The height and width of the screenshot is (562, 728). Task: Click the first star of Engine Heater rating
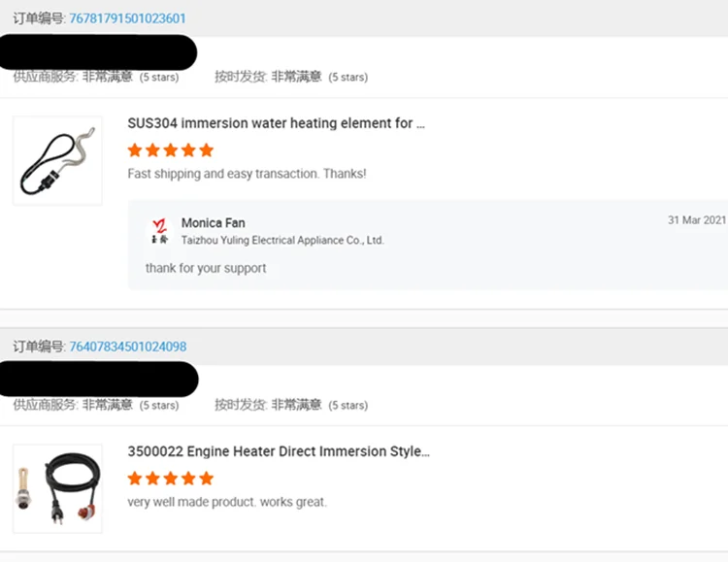[135, 479]
